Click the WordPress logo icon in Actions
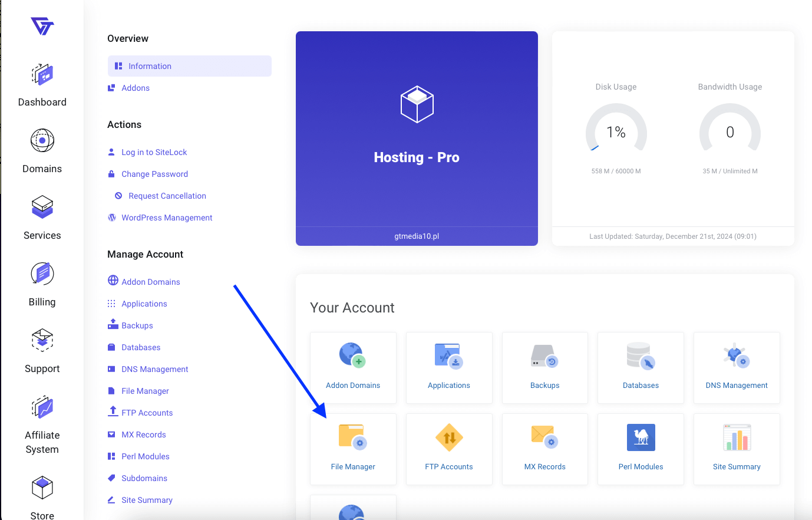Image resolution: width=812 pixels, height=520 pixels. click(112, 218)
